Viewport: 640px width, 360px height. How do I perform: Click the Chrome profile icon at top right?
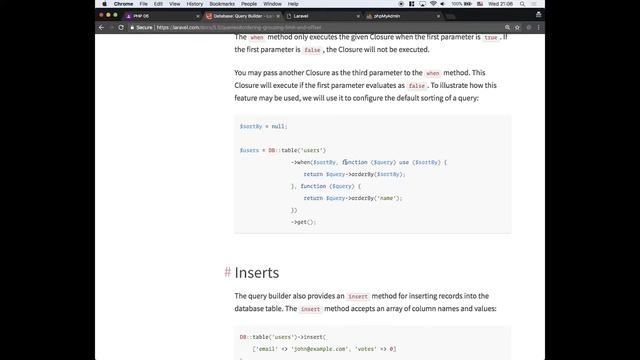pos(538,15)
